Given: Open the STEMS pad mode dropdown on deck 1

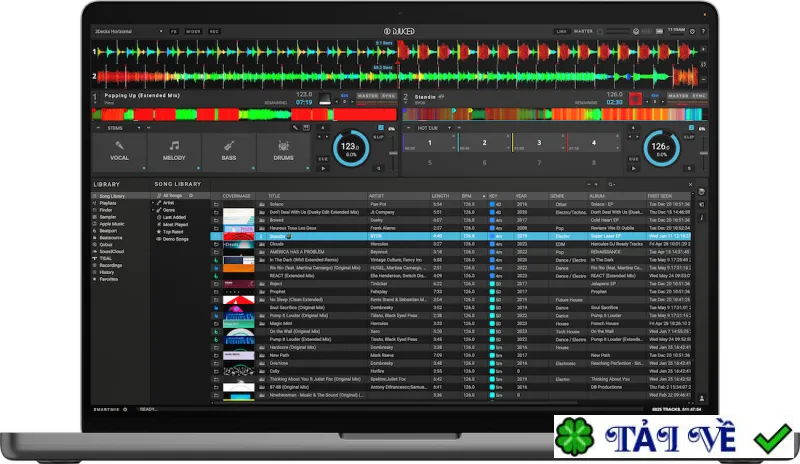Looking at the screenshot, I should coord(123,128).
